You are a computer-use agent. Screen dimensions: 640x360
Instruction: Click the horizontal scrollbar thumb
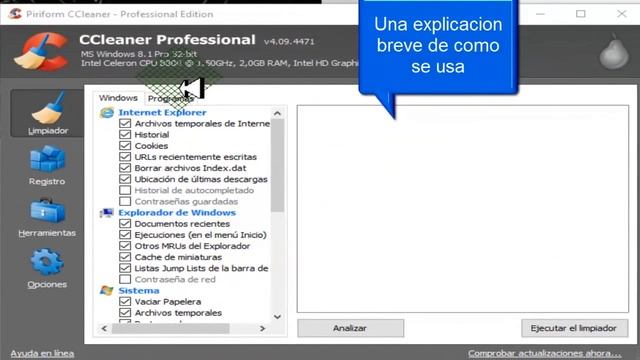coord(170,329)
